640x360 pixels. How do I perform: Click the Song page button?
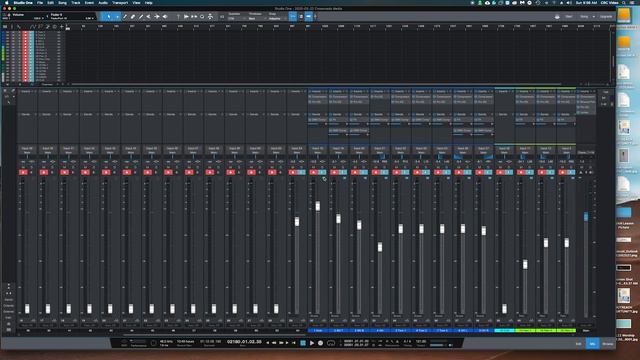585,17
